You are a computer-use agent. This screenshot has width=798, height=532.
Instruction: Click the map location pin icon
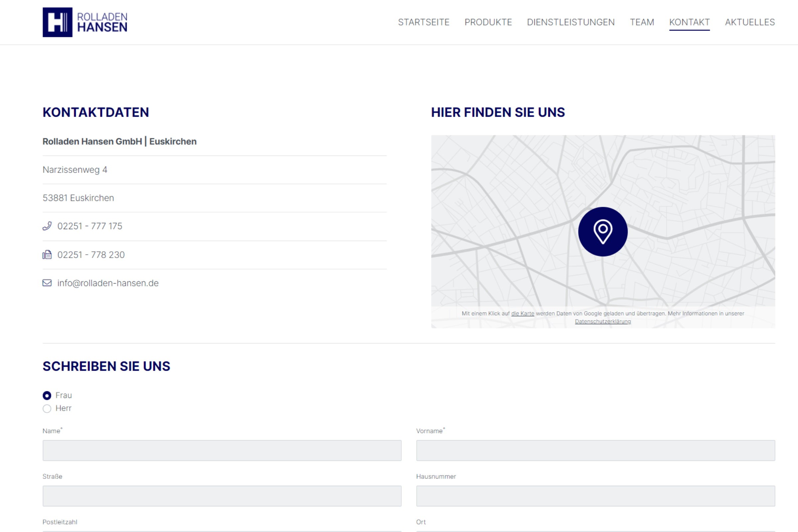click(x=602, y=232)
